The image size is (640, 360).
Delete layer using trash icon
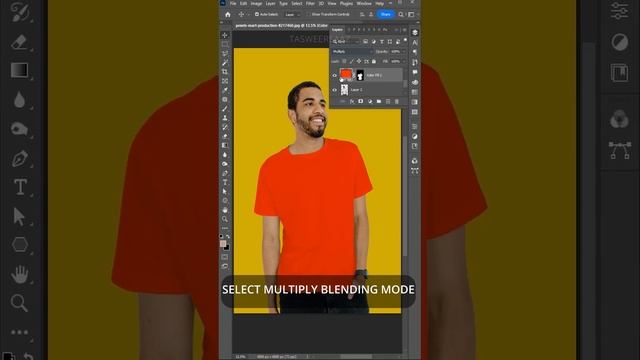(x=397, y=101)
